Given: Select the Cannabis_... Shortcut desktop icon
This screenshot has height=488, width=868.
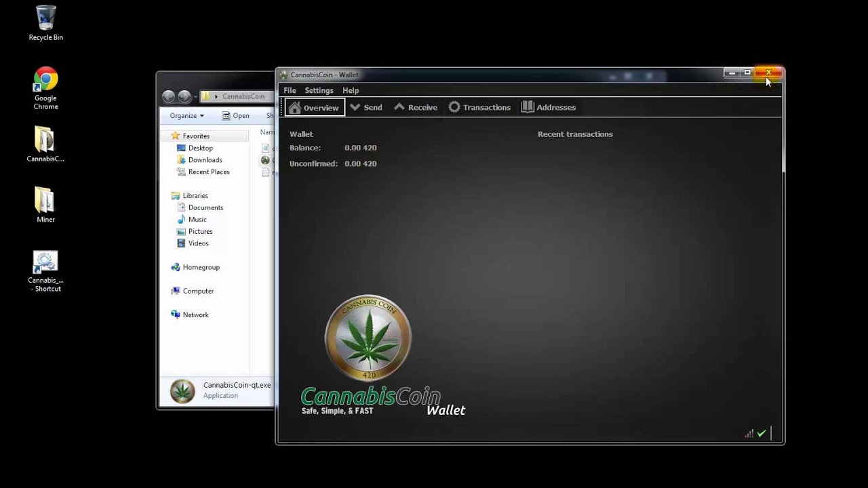Looking at the screenshot, I should coord(45,271).
